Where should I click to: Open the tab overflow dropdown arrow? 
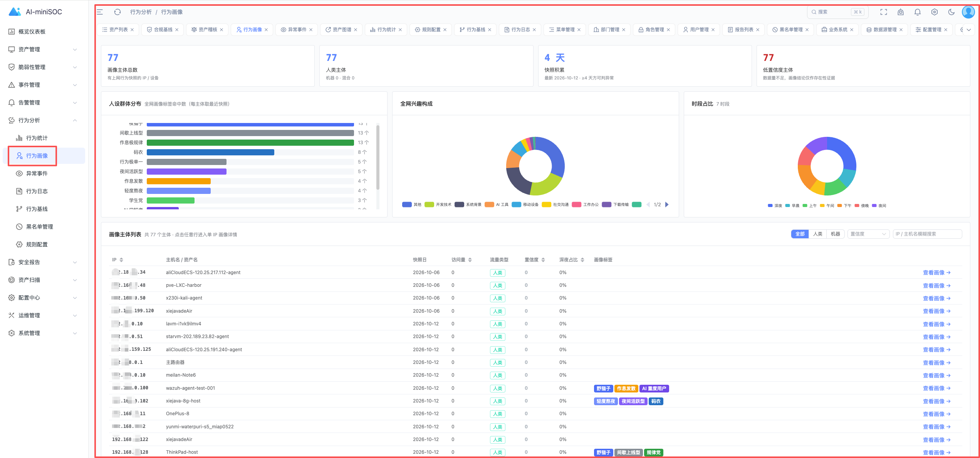coord(968,30)
